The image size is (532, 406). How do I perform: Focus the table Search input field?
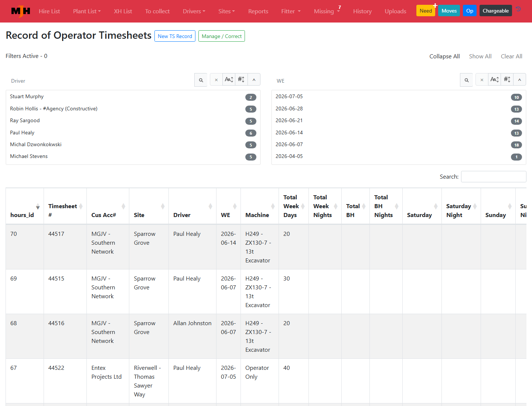494,177
